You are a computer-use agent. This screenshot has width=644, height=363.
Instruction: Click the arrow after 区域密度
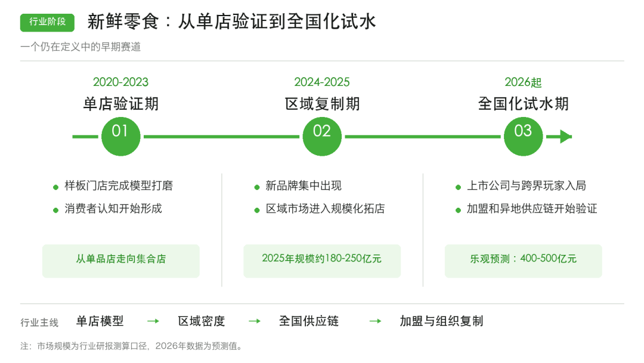point(255,321)
